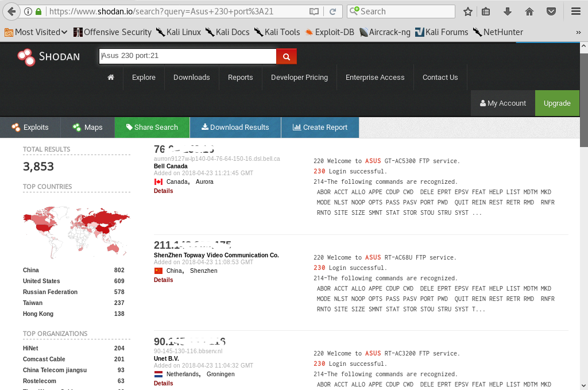Filter by HiNet organization
The height and width of the screenshot is (390, 588).
[x=30, y=348]
